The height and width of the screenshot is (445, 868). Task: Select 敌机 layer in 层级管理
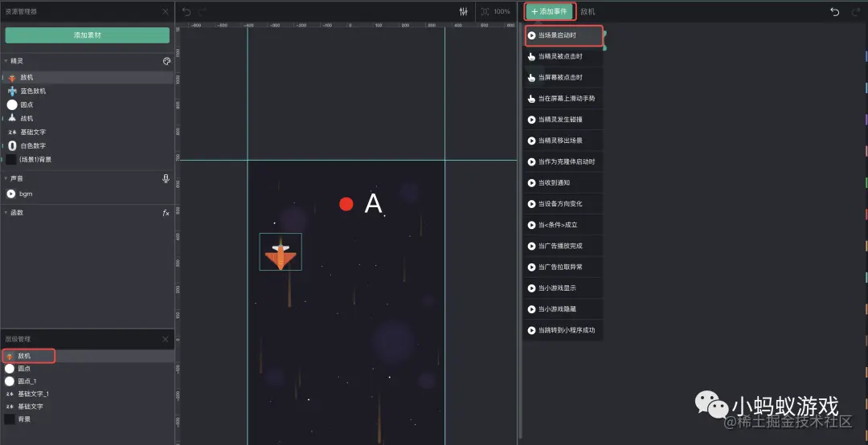(88, 356)
